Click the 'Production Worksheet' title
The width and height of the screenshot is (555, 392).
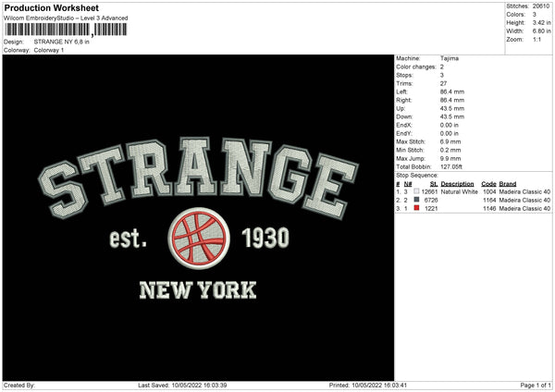[x=51, y=7]
